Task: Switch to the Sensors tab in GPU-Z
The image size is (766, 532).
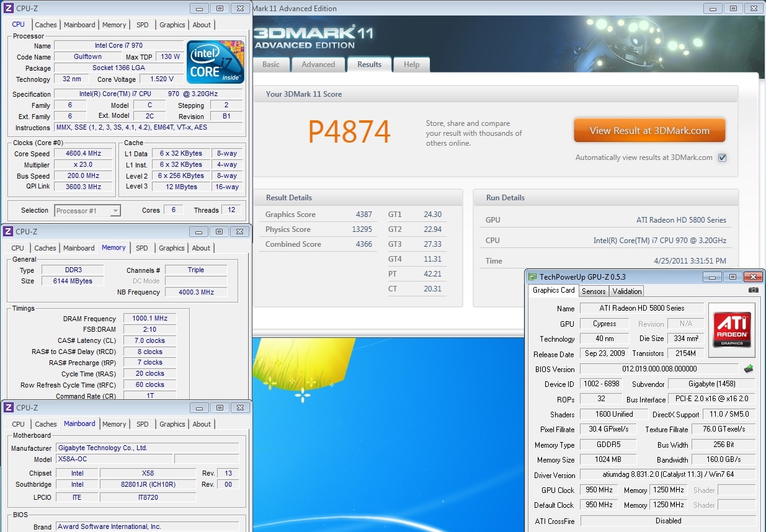Action: click(594, 291)
